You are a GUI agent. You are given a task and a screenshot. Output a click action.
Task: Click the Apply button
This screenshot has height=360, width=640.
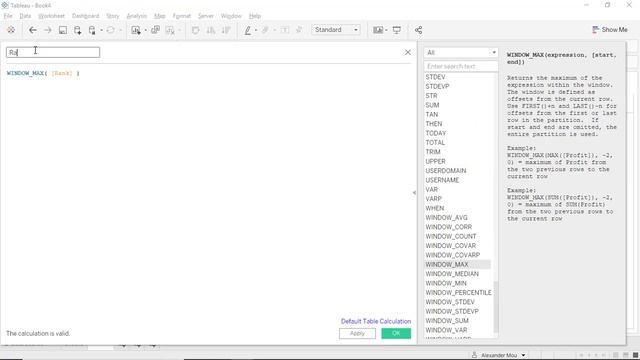pyautogui.click(x=357, y=333)
